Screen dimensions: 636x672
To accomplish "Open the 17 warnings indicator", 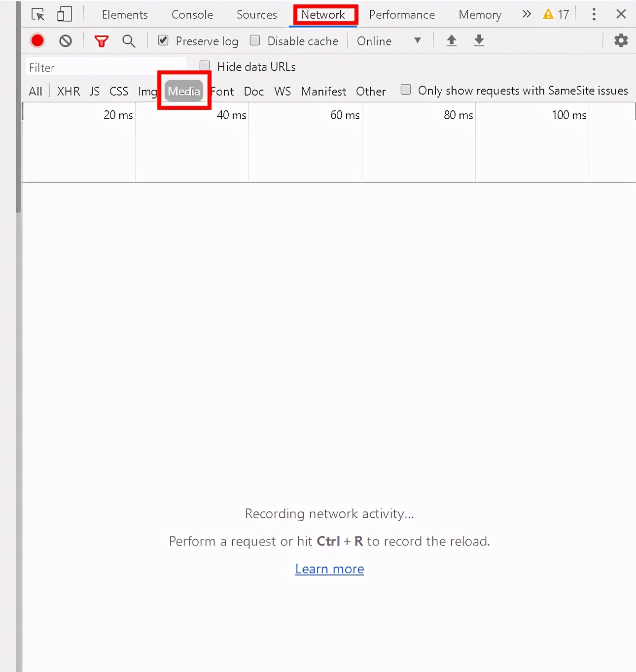I will click(556, 14).
